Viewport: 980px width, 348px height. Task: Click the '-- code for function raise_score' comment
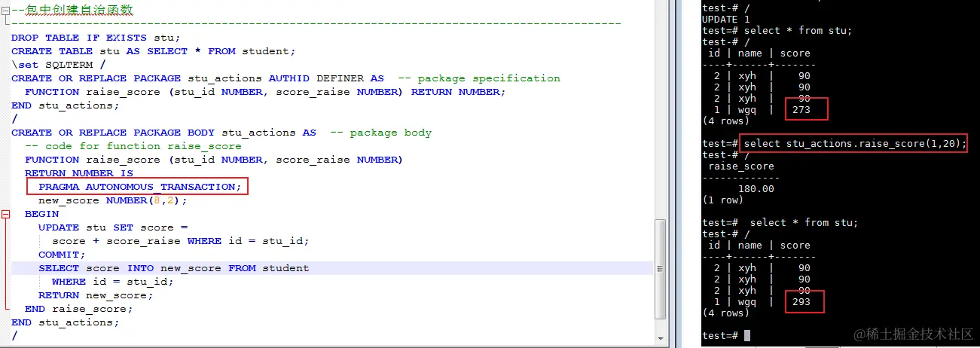point(133,146)
